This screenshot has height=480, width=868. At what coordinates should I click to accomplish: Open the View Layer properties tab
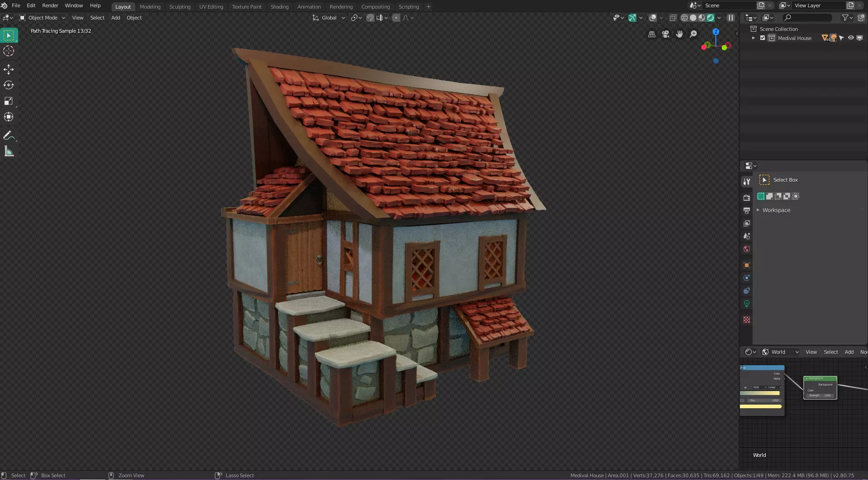tap(747, 223)
